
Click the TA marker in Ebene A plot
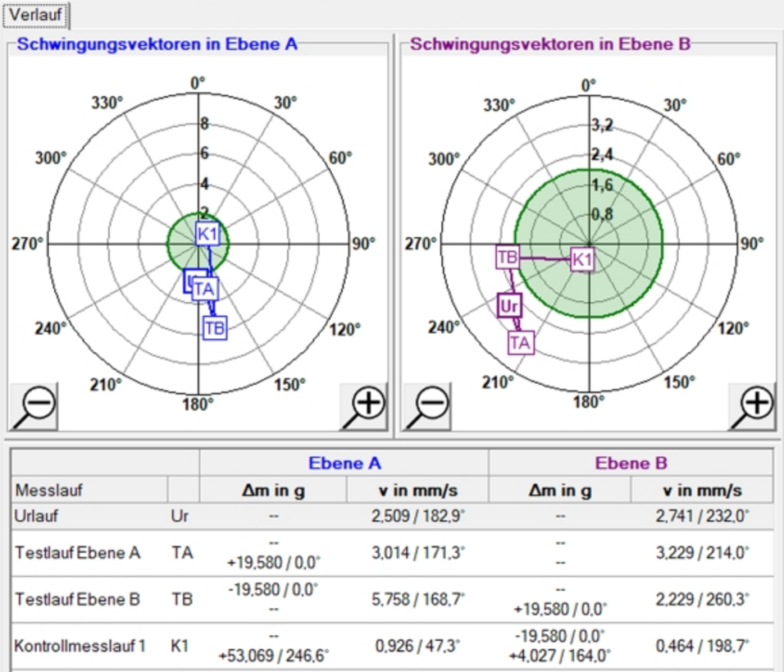[x=205, y=290]
